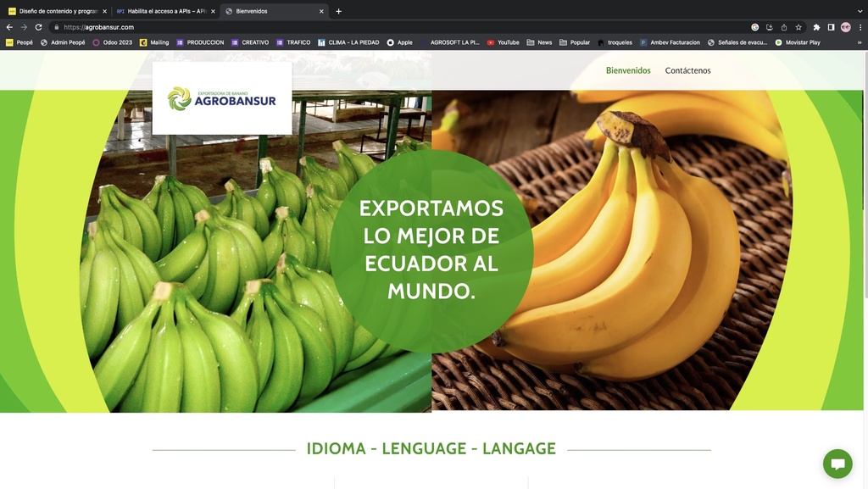
Task: Go back to the previous page
Action: tap(9, 27)
